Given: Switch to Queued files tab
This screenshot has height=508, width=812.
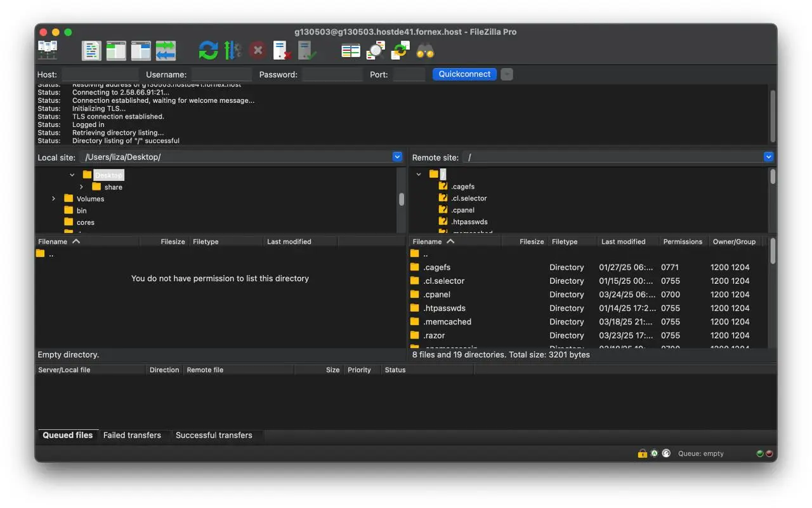Looking at the screenshot, I should coord(67,435).
